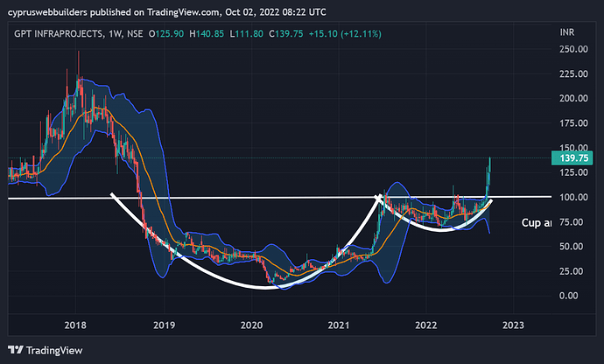Click the INR currency label
Viewport: 604px width, 364px height.
point(567,32)
